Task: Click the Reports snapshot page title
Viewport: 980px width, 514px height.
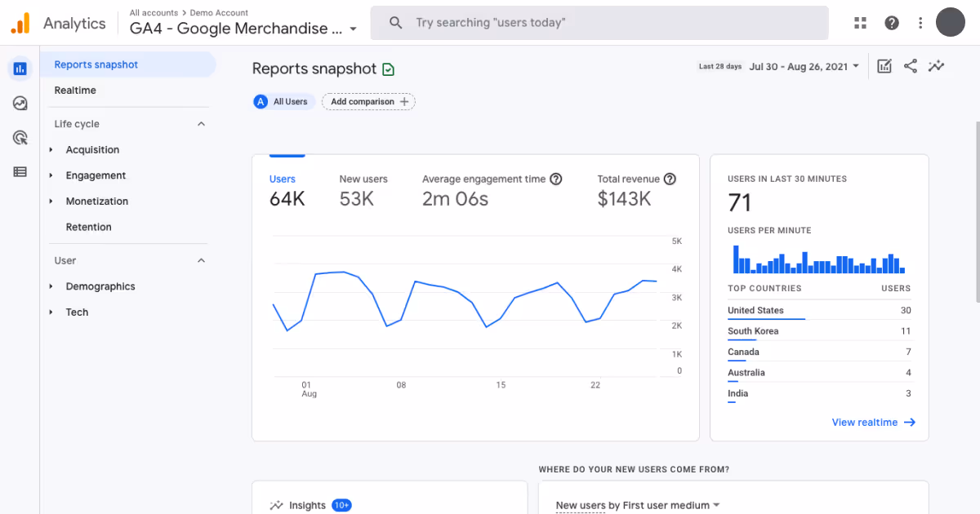Action: click(314, 69)
